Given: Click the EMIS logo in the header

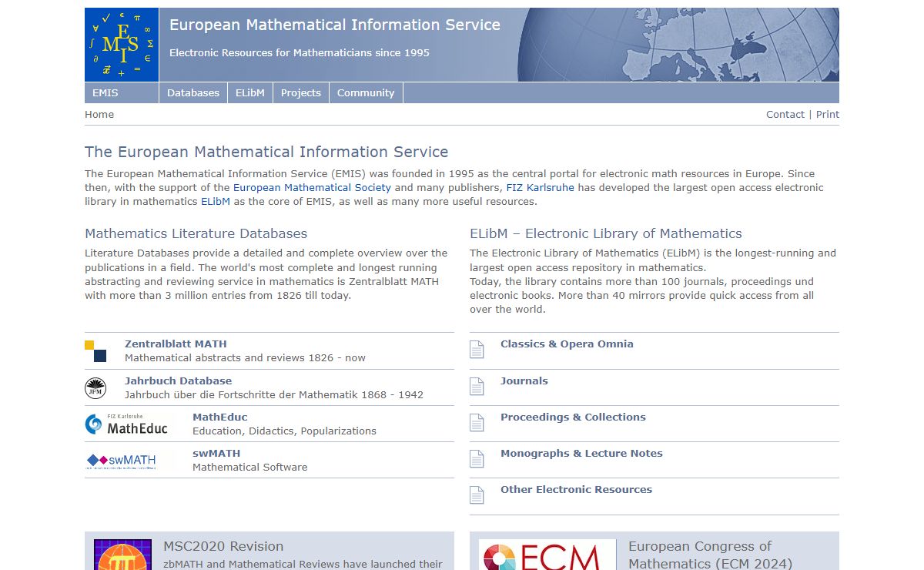Looking at the screenshot, I should point(122,45).
